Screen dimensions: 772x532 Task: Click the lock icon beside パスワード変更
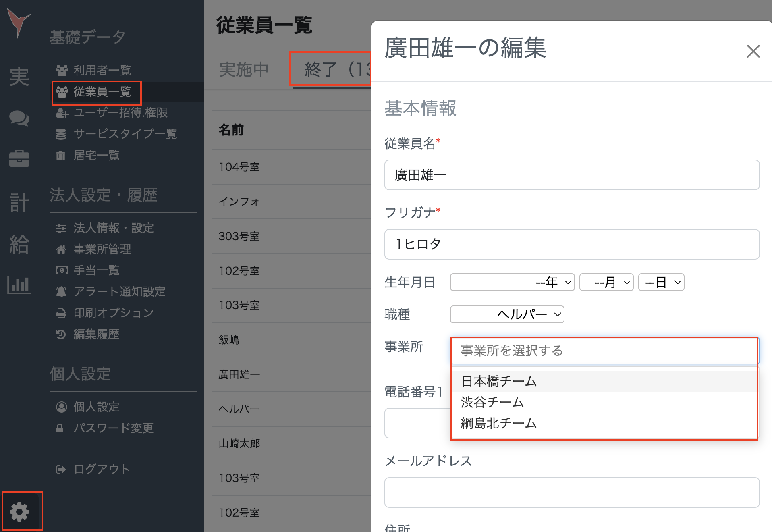click(x=61, y=428)
